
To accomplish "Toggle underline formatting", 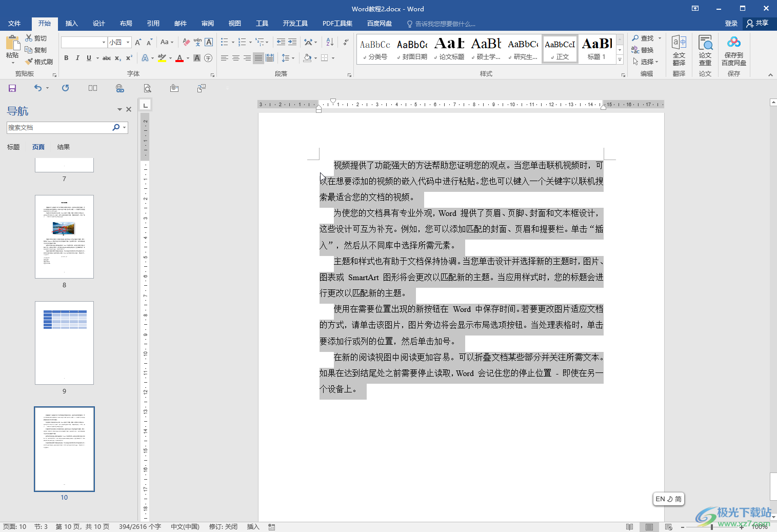I will [x=89, y=58].
